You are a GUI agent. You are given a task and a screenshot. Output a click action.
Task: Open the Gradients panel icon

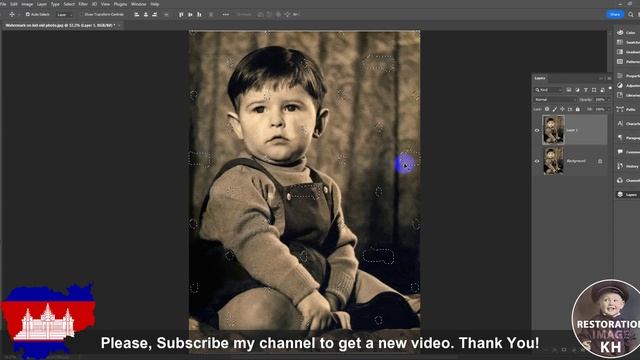[x=620, y=52]
